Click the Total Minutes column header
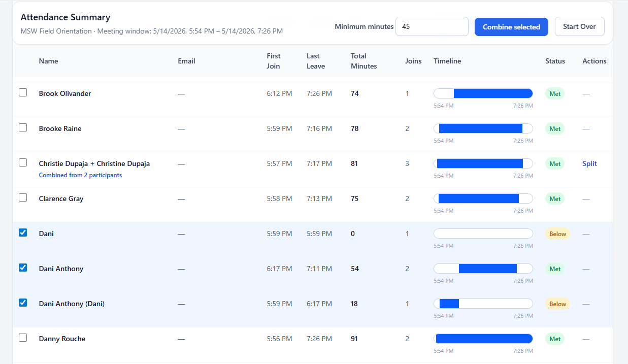 point(364,61)
